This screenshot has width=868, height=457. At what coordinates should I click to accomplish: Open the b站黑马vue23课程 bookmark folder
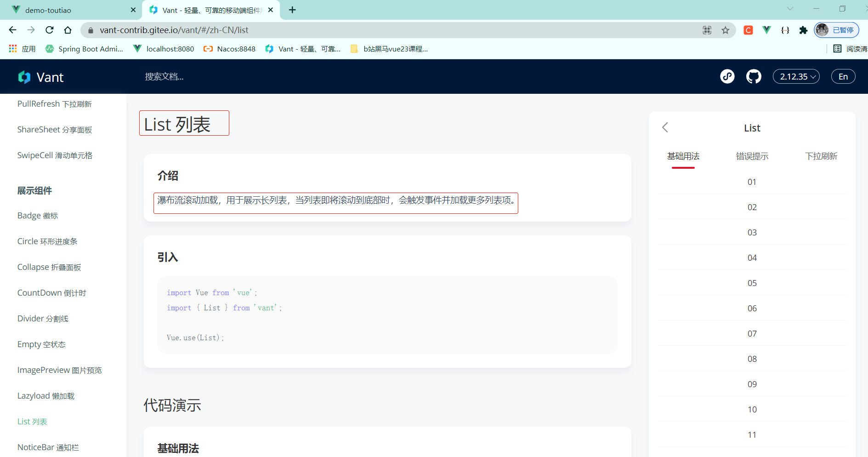tap(389, 49)
